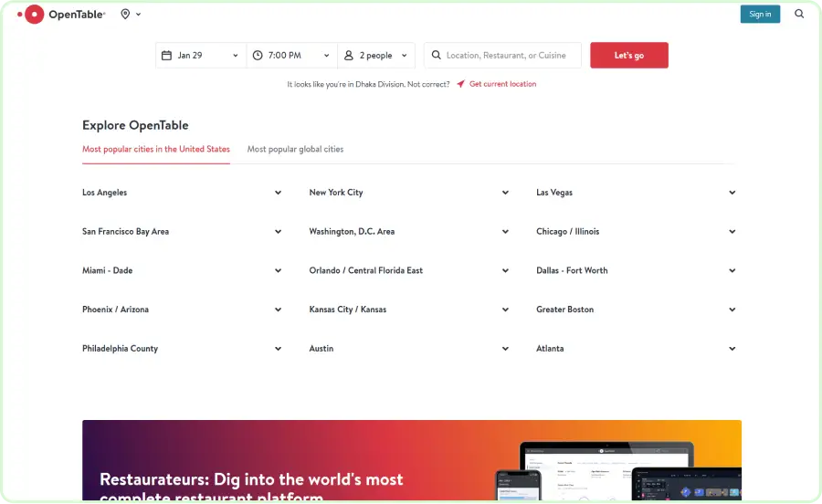Viewport: 822px width, 504px height.
Task: Expand the New York City chevron
Action: click(x=505, y=193)
